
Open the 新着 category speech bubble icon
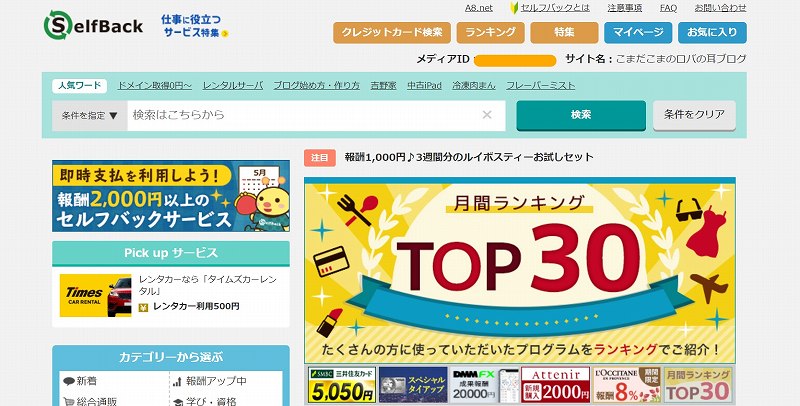point(69,381)
